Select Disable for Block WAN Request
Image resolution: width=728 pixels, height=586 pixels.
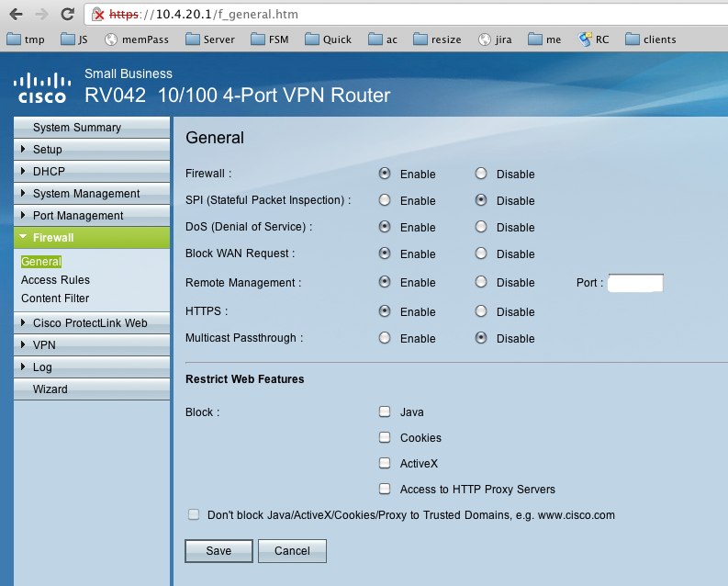pyautogui.click(x=481, y=254)
